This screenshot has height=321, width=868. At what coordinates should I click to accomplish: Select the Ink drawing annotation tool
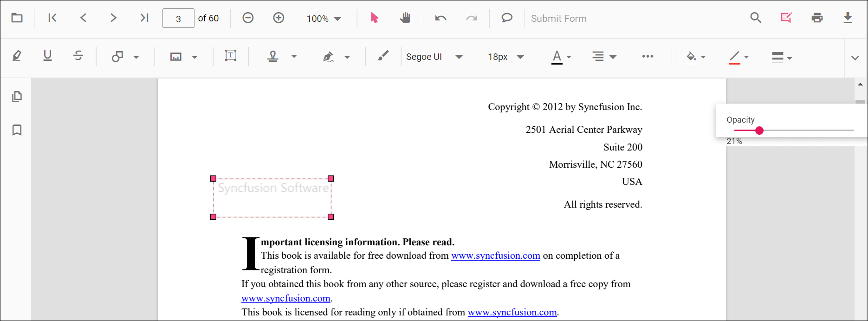coord(383,56)
